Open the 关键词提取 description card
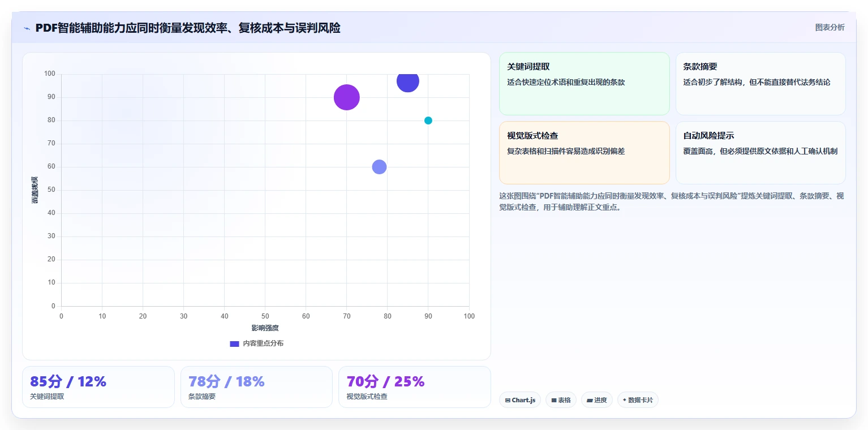The width and height of the screenshot is (868, 430). (584, 84)
